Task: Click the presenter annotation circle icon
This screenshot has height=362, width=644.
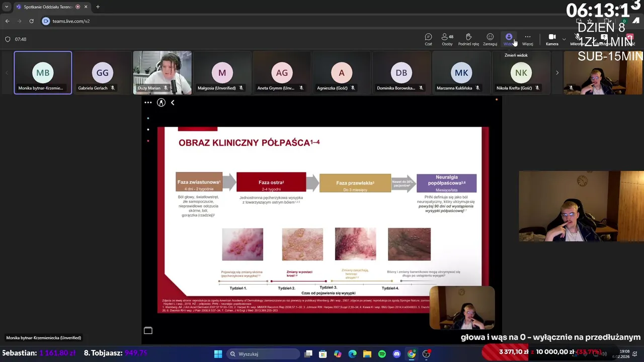Action: coord(161,103)
